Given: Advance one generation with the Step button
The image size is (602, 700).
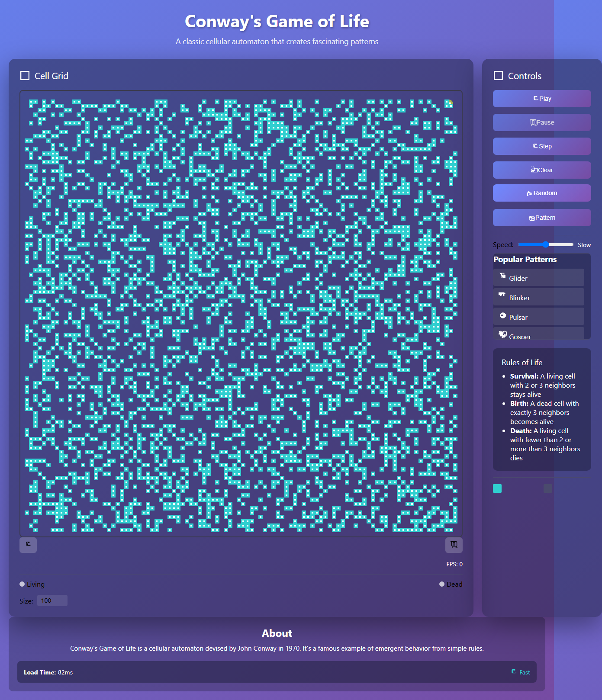Looking at the screenshot, I should tap(542, 146).
